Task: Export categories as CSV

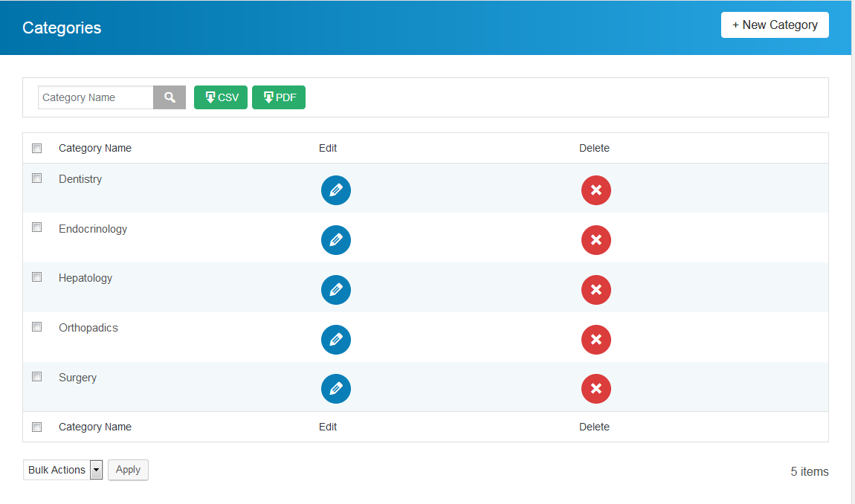Action: 221,97
